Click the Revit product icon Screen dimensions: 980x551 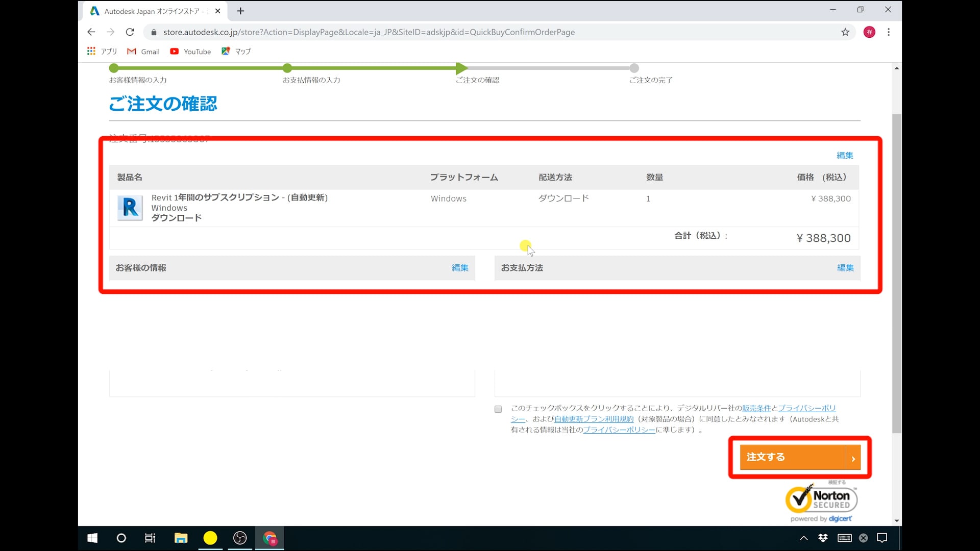point(130,208)
